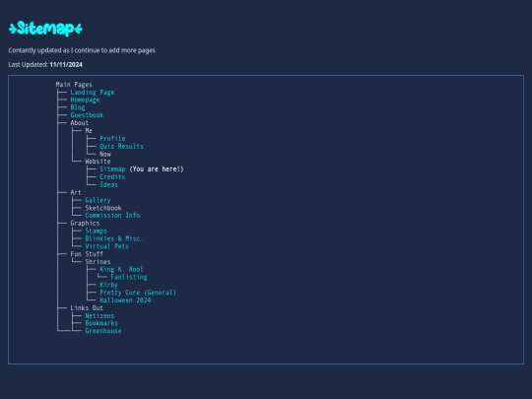The image size is (532, 399).
Task: Select the Me tree label
Action: click(x=89, y=131)
